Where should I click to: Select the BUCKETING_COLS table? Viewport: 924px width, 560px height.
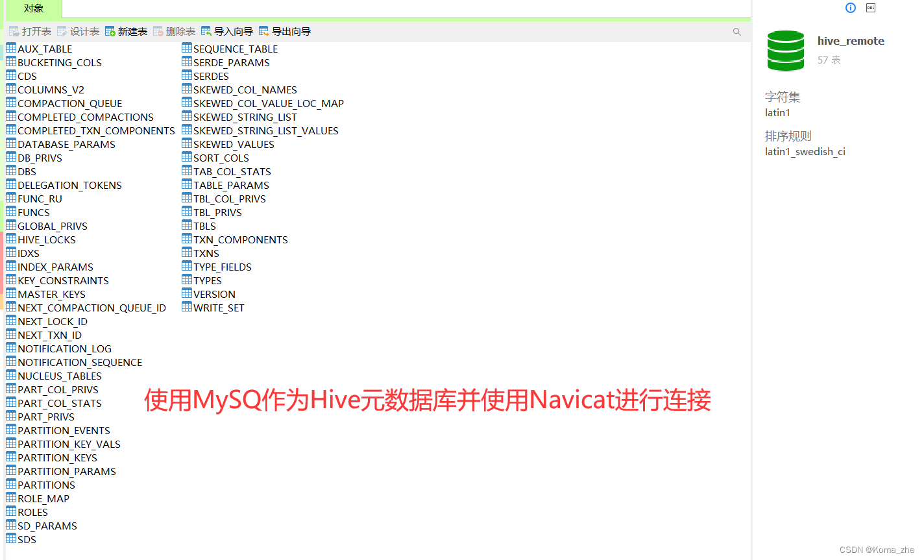coord(60,62)
